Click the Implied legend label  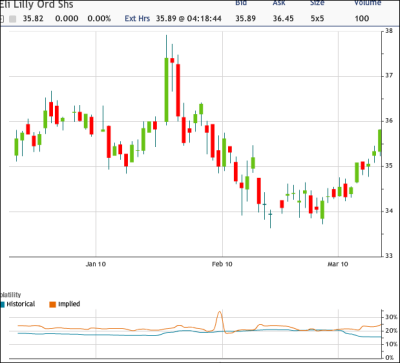coord(69,304)
